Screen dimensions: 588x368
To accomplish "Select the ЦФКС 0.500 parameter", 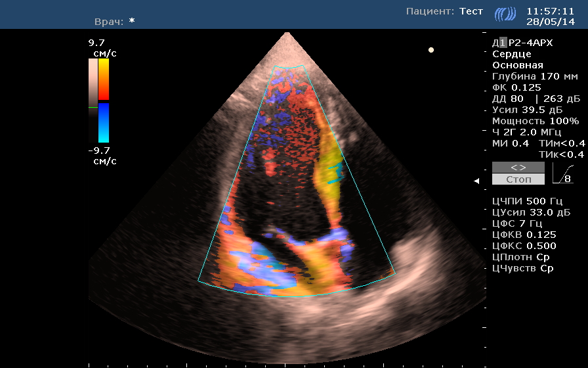I will [x=524, y=246].
